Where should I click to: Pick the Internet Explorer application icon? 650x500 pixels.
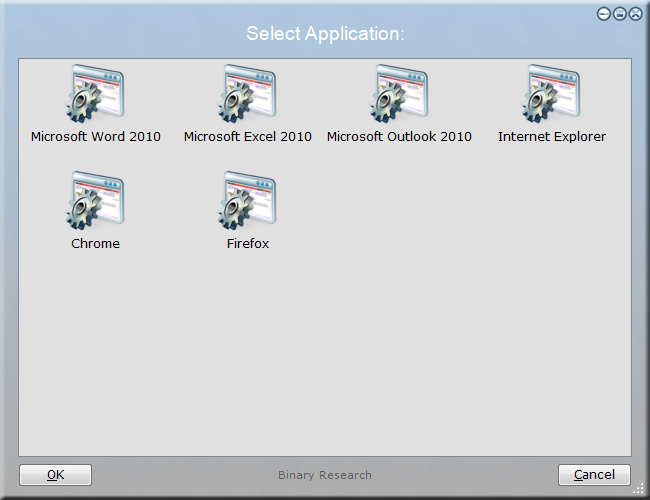point(551,94)
